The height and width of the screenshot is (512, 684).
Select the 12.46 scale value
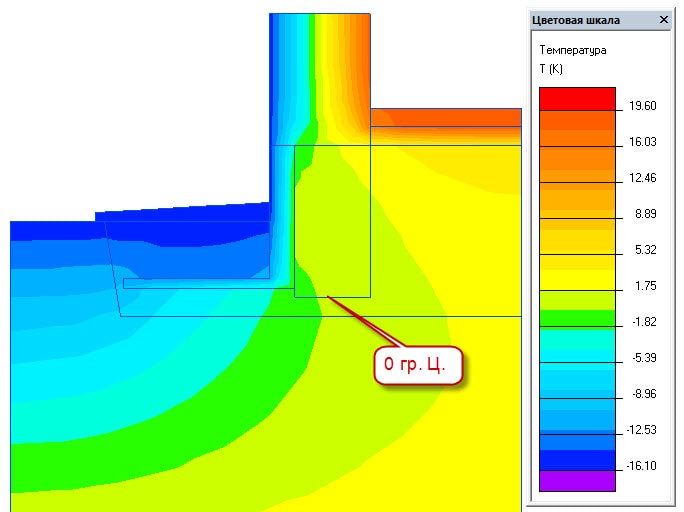[x=643, y=178]
